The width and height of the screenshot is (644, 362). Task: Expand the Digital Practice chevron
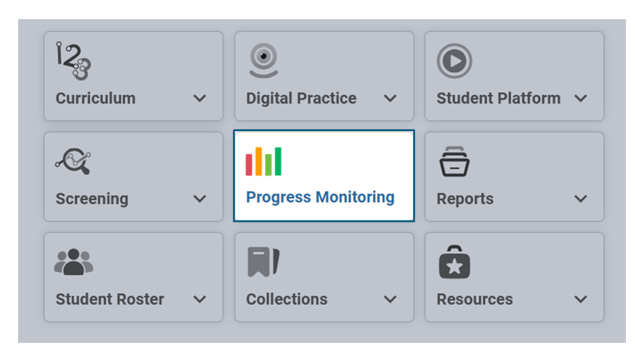coord(390,99)
